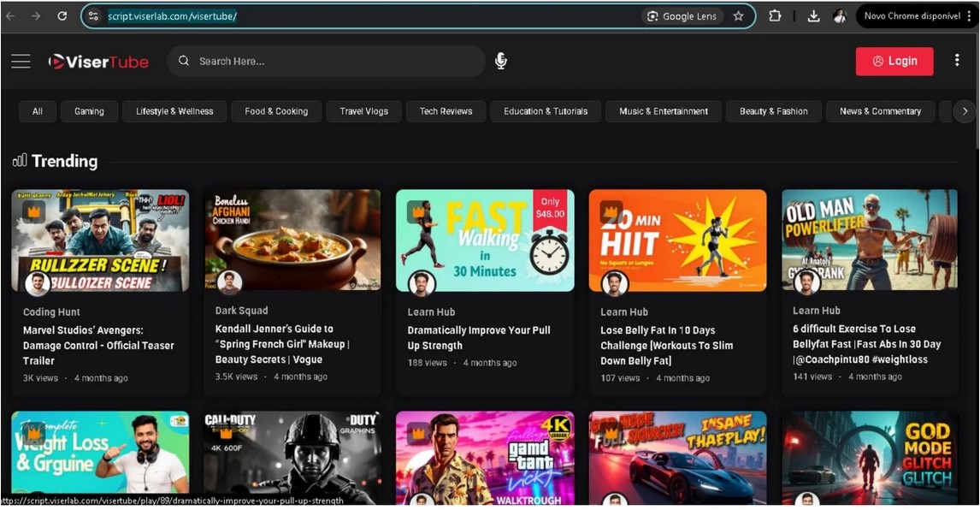Select the Food & Cooking filter chip
980x510 pixels.
point(275,111)
